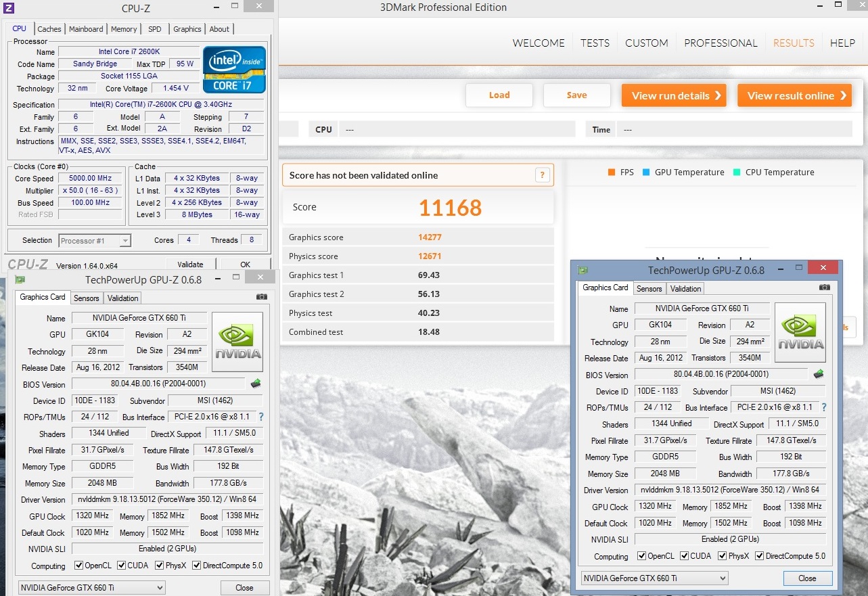Screen dimensions: 868x596
Task: Toggle OpenCL checkbox in left GPU-Z window
Action: (79, 566)
